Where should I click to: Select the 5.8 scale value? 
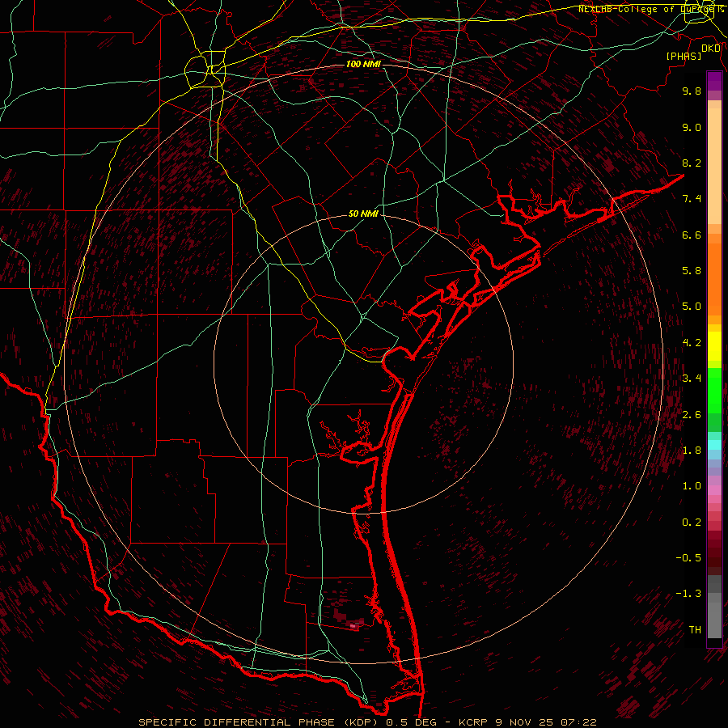692,271
